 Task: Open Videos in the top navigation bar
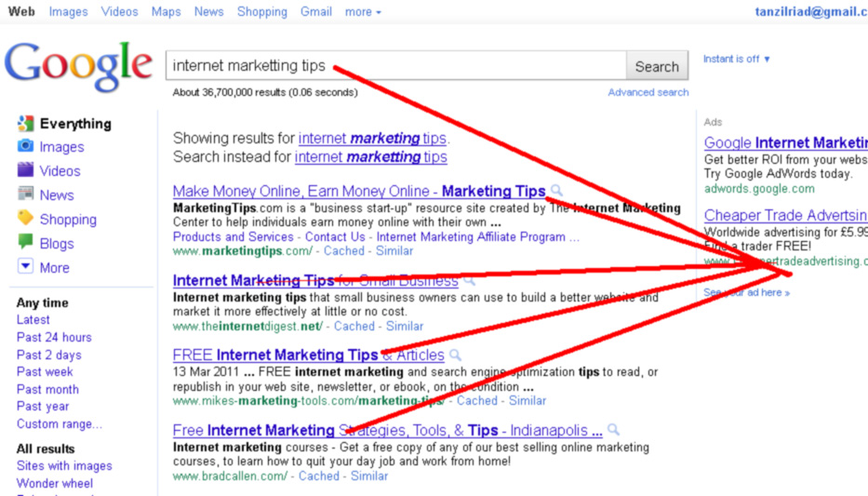point(120,11)
